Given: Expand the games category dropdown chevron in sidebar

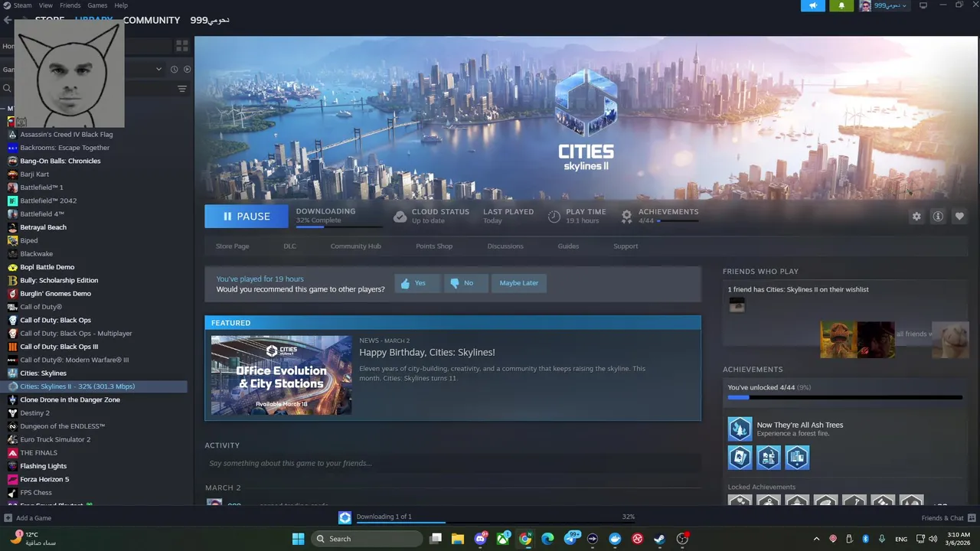Looking at the screenshot, I should [x=158, y=69].
